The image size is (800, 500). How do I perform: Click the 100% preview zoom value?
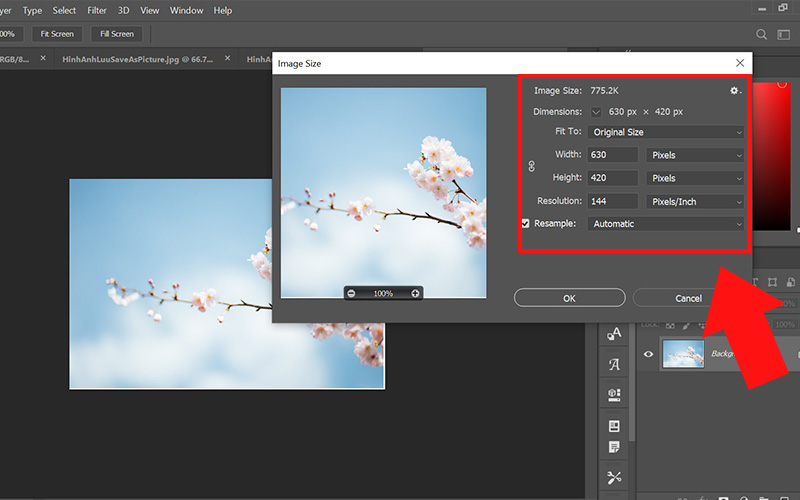click(x=383, y=293)
